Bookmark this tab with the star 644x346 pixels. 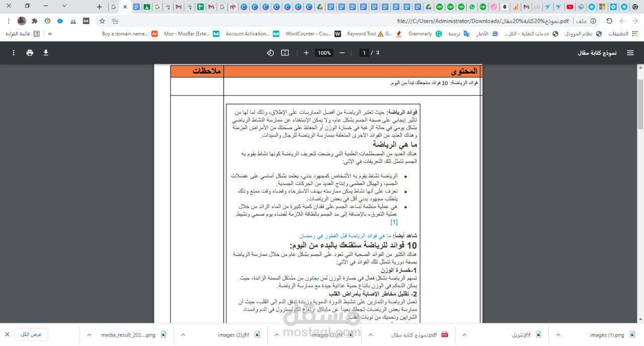pyautogui.click(x=102, y=21)
